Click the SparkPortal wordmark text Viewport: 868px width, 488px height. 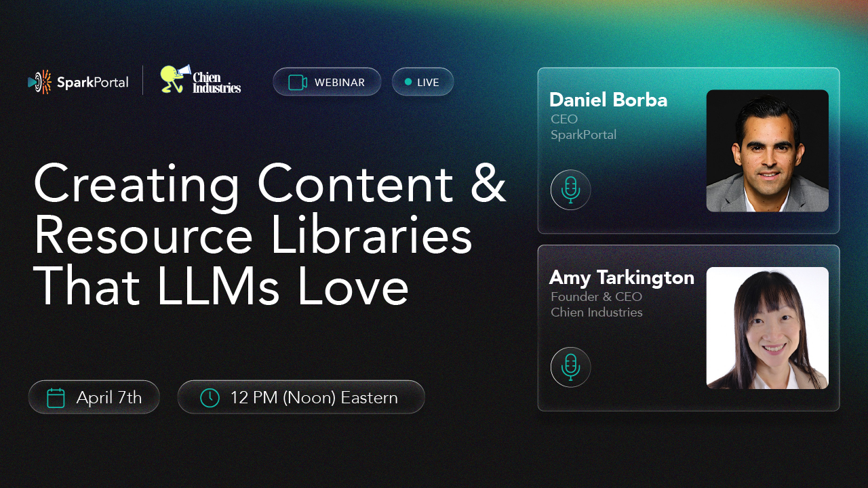[92, 83]
